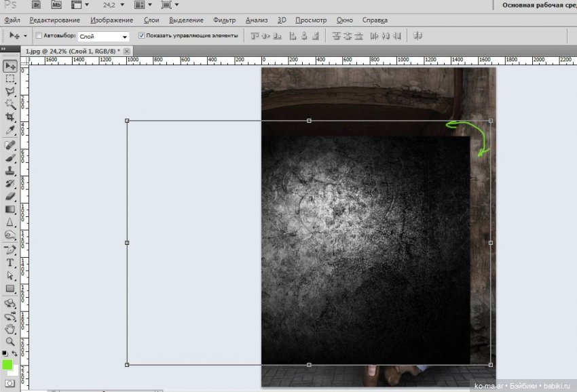
Task: Click the top-right transform handle
Action: click(x=491, y=121)
